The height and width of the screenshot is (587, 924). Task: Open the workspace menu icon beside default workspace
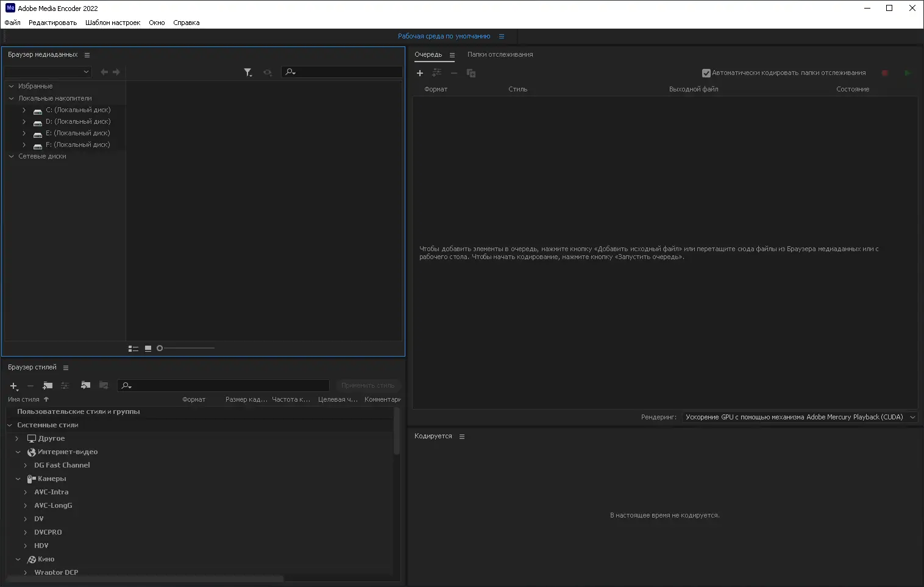tap(502, 37)
